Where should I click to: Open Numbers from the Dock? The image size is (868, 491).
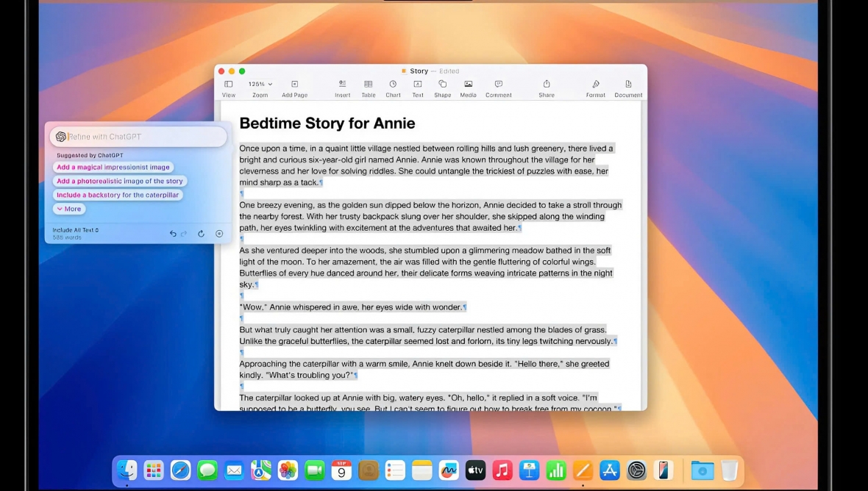[x=556, y=470]
